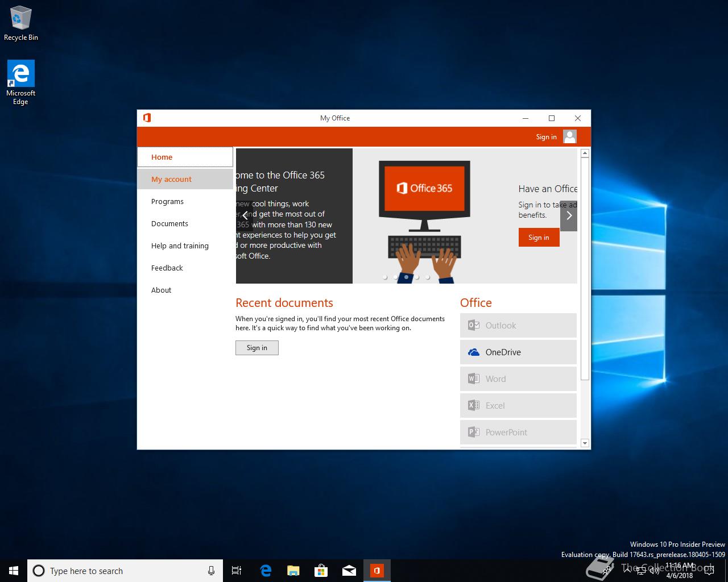
Task: Open the Windows Start menu
Action: pyautogui.click(x=14, y=571)
